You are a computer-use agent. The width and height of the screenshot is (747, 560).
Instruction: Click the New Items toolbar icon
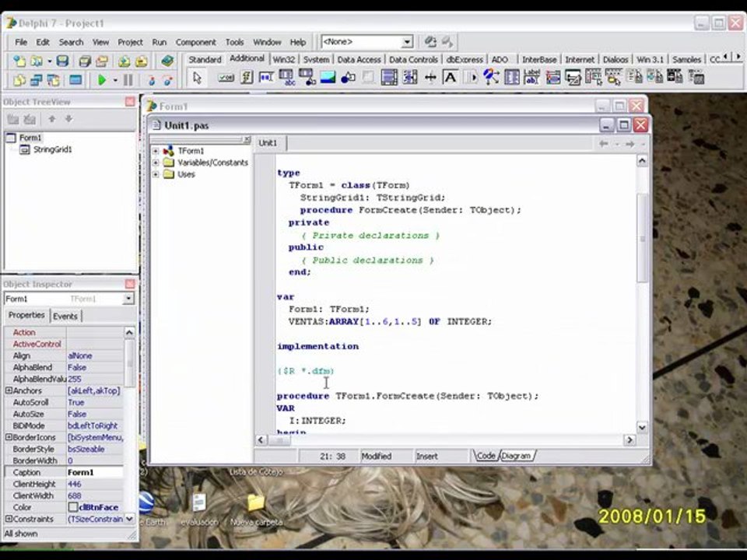click(x=19, y=61)
